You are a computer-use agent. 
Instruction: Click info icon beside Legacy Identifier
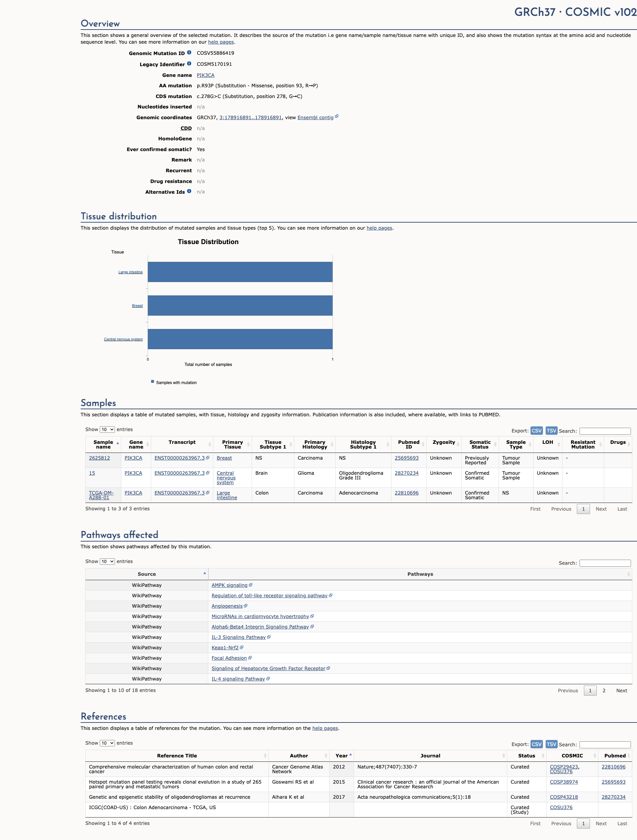coord(189,64)
